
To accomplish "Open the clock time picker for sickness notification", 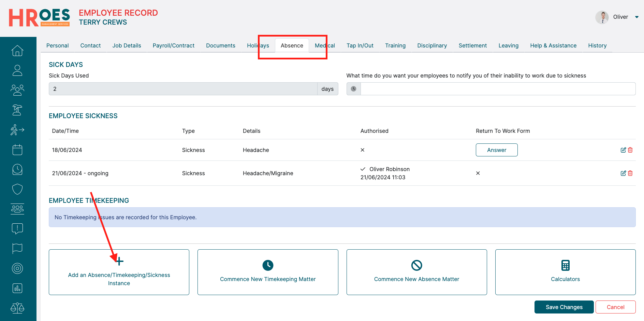I will coord(354,89).
